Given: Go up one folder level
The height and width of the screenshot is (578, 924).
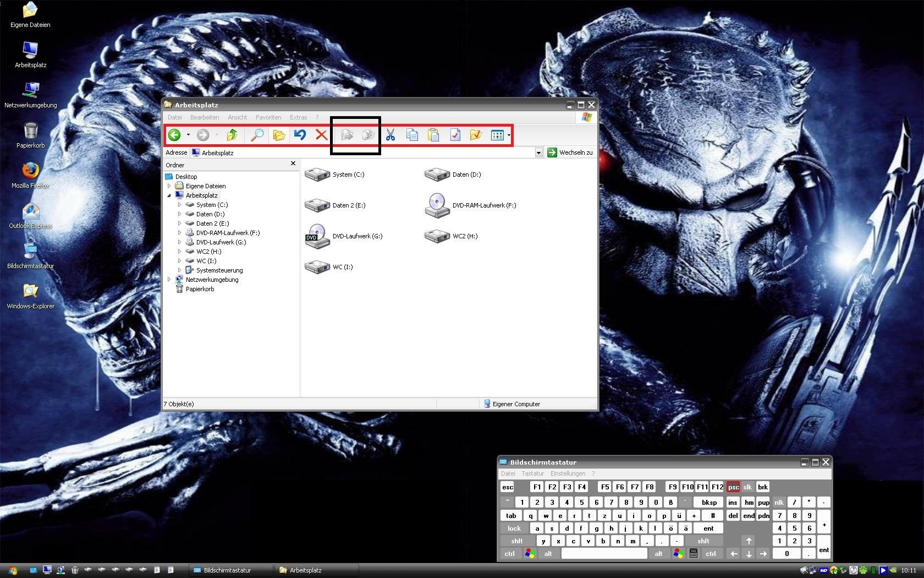Looking at the screenshot, I should tap(232, 135).
